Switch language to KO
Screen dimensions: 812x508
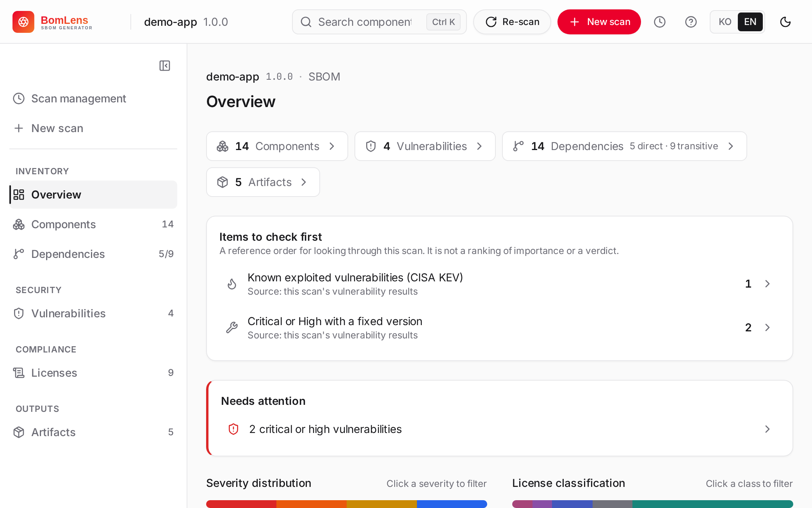[x=725, y=22]
